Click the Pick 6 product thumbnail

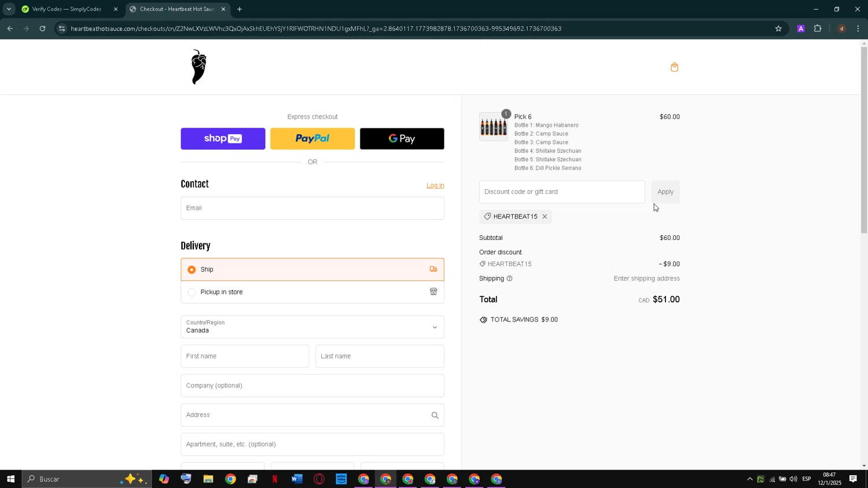pos(494,127)
